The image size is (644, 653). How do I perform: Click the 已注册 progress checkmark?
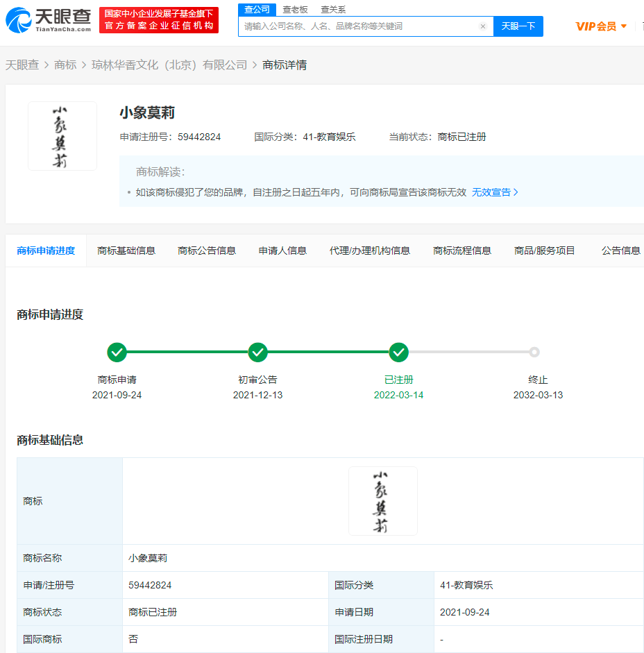coord(398,353)
